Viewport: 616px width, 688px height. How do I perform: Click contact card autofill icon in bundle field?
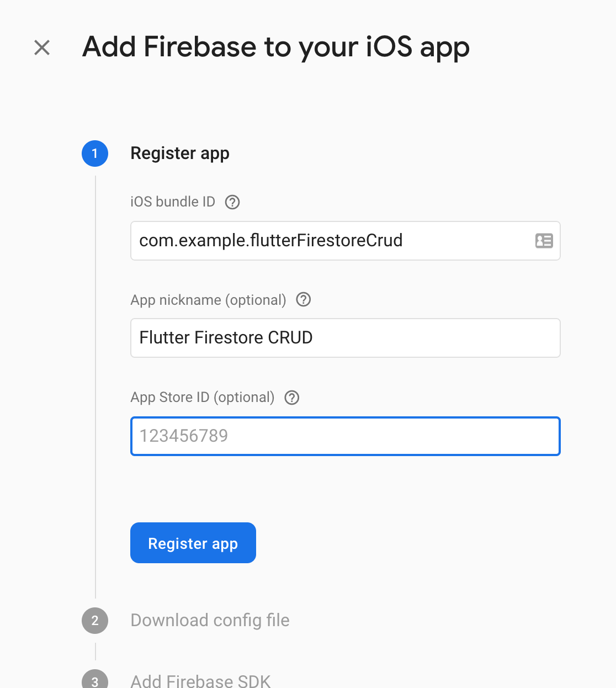tap(544, 241)
